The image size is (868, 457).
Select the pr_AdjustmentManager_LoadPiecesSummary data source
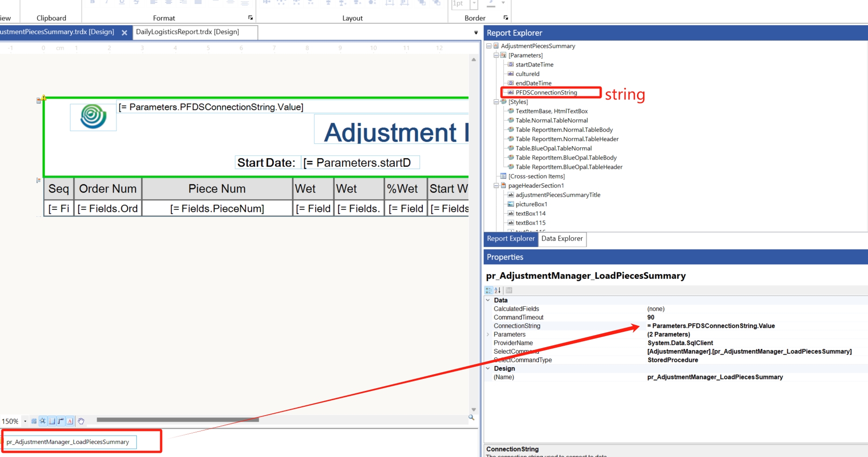[68, 442]
